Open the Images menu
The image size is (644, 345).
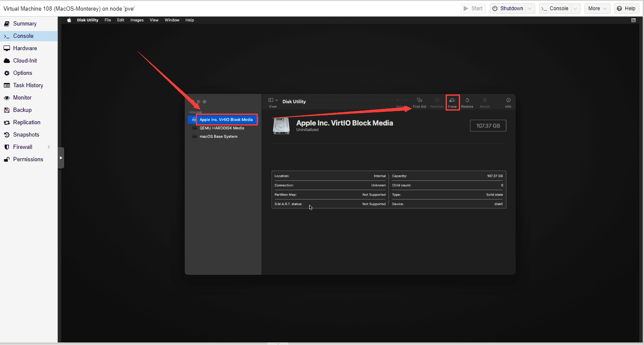click(137, 20)
